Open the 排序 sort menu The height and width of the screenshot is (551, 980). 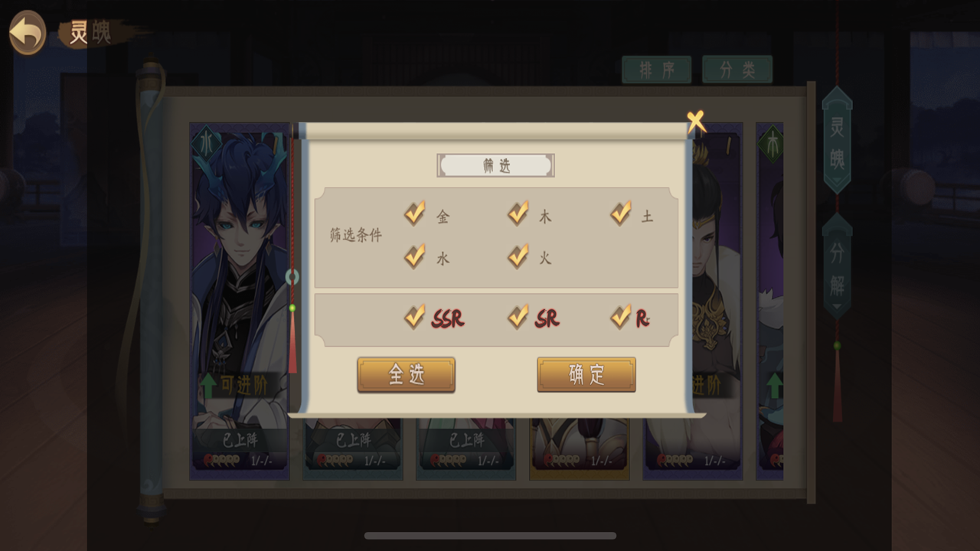pyautogui.click(x=656, y=70)
